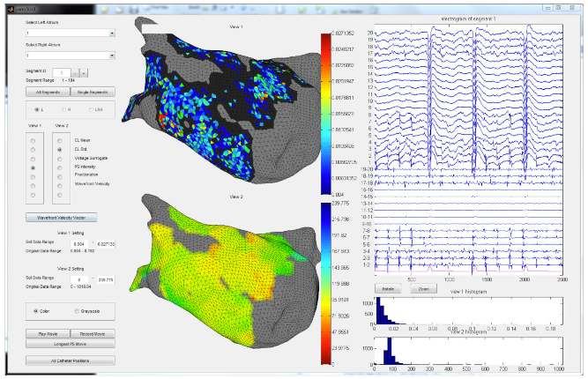Viewport: 588px width, 379px height.
Task: Select the R atrium radio button
Action: coord(63,109)
